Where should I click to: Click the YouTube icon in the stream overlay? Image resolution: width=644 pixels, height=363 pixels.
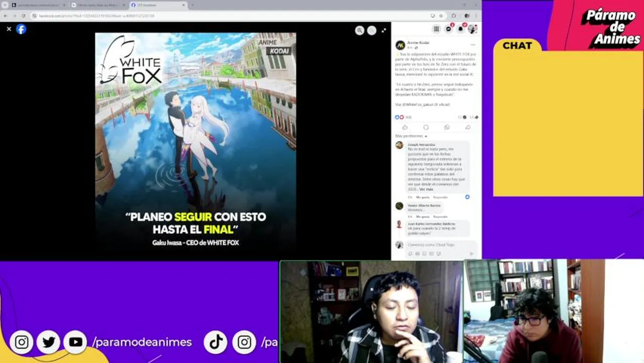[x=75, y=342]
